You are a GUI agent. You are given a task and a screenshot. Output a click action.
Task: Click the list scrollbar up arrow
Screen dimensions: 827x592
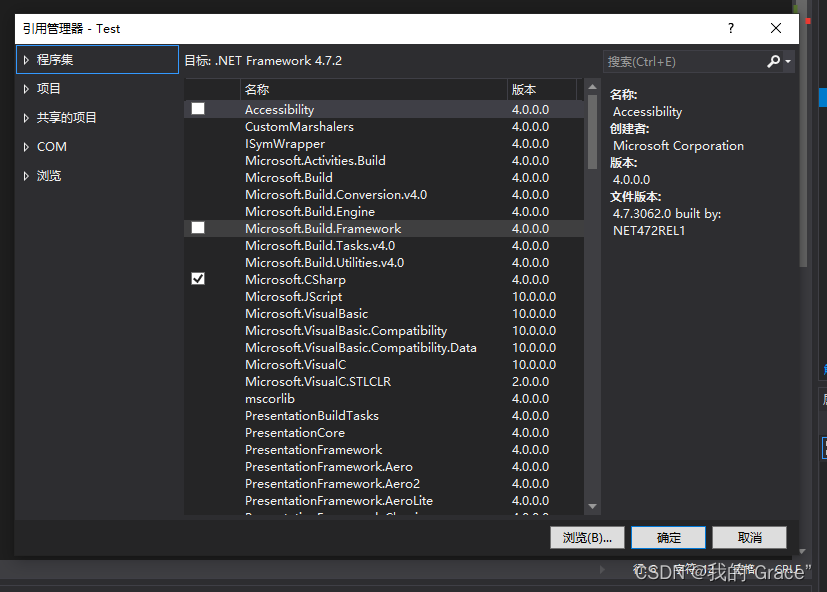pos(592,87)
